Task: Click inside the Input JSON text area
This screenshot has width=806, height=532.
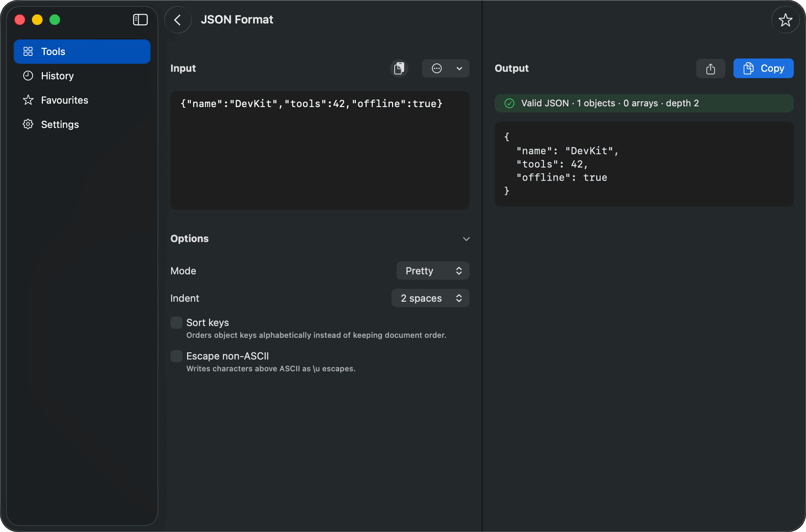Action: 320,150
